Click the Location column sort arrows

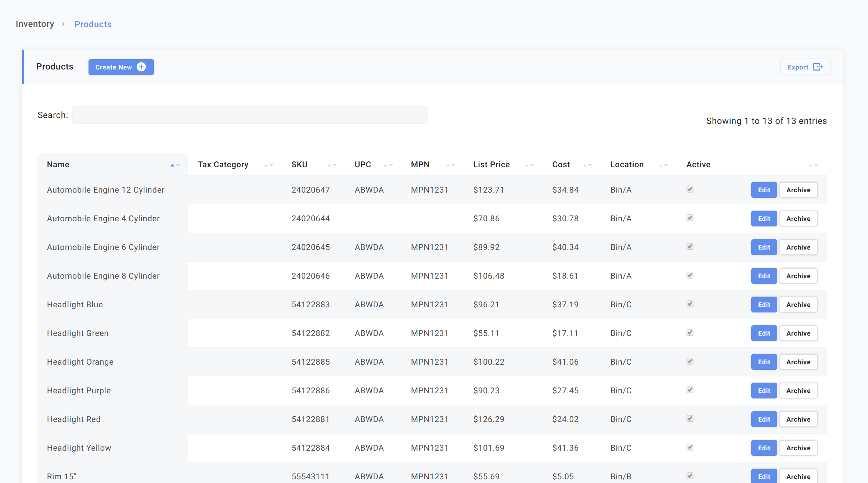coord(663,165)
